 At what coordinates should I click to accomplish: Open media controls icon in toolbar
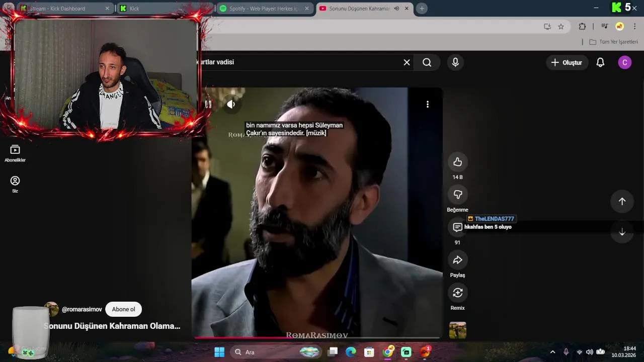pyautogui.click(x=604, y=27)
